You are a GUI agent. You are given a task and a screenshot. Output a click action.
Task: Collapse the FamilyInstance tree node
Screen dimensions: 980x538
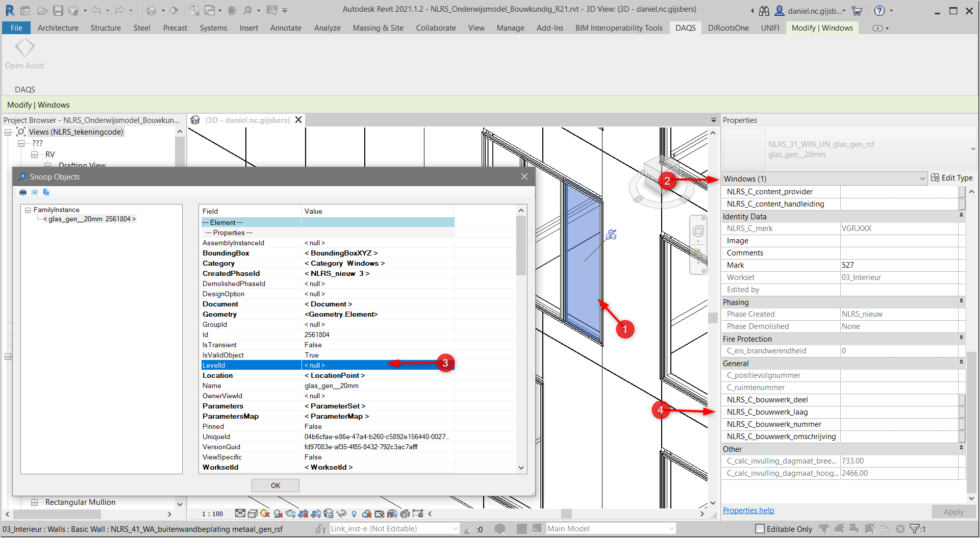coord(28,210)
